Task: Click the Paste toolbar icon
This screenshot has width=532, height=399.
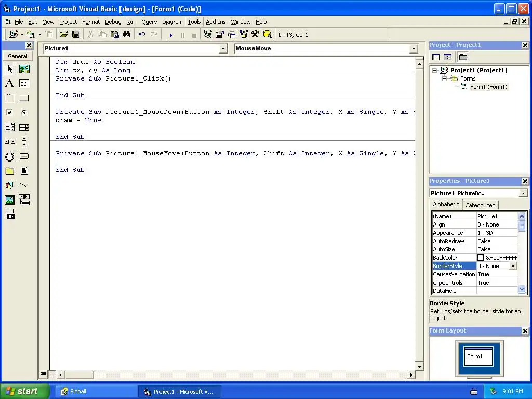Action: [115, 35]
